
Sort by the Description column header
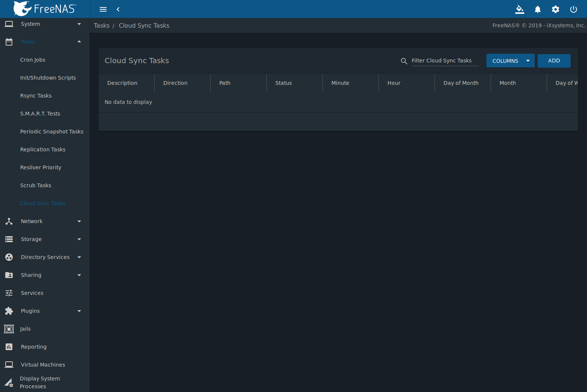tap(122, 83)
